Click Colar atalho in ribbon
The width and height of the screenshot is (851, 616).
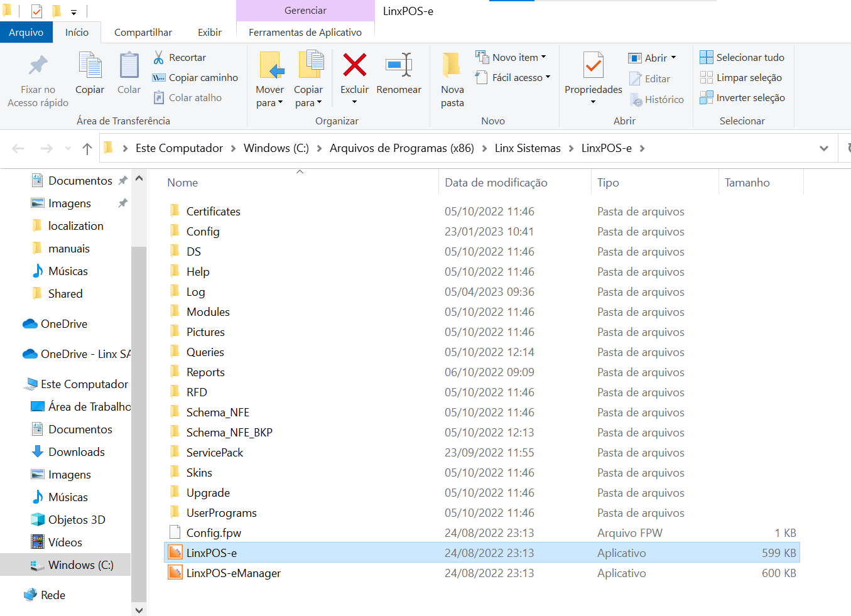(x=187, y=97)
